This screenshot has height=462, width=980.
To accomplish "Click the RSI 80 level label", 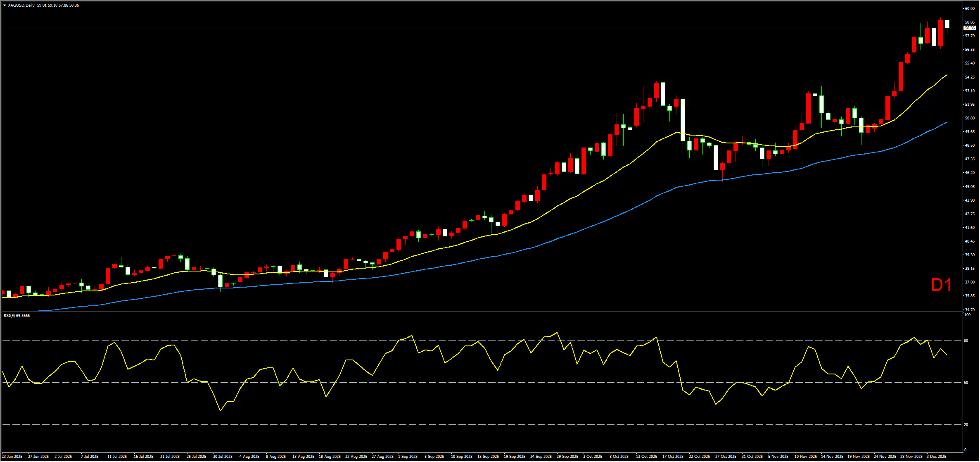I will (966, 341).
